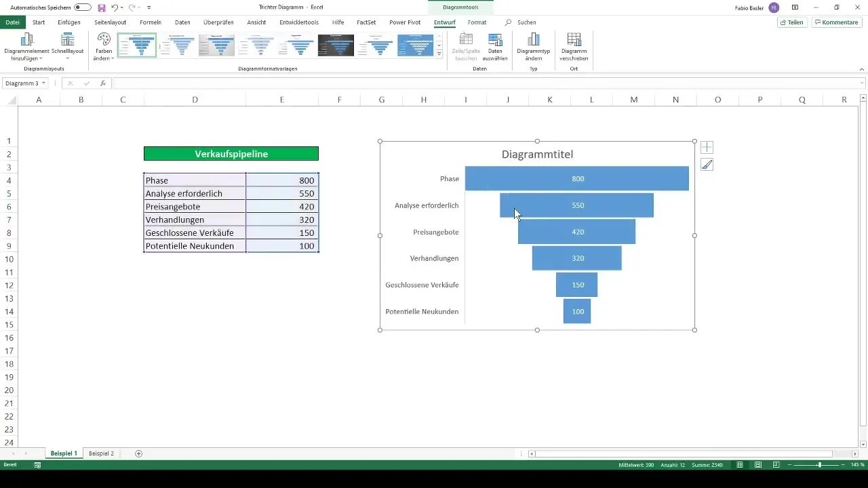Open the Undo history dropdown arrow
Image resolution: width=868 pixels, height=488 pixels.
[122, 7]
